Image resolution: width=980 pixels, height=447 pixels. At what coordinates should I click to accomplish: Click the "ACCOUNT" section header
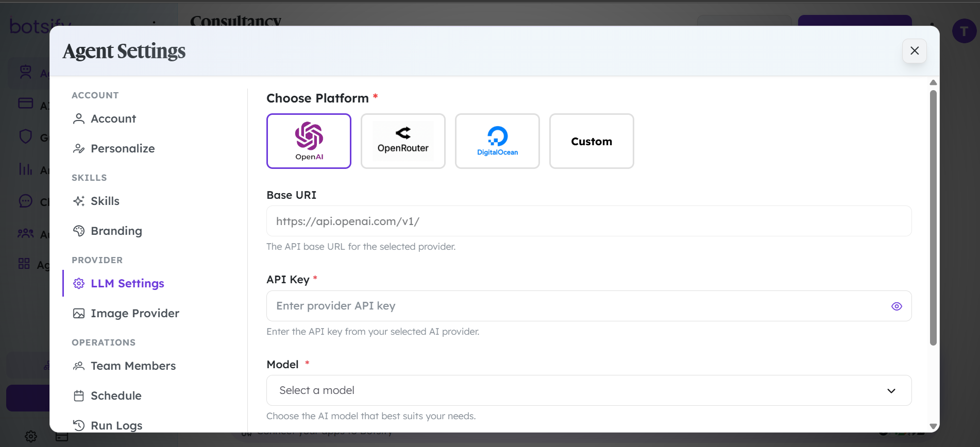tap(95, 95)
